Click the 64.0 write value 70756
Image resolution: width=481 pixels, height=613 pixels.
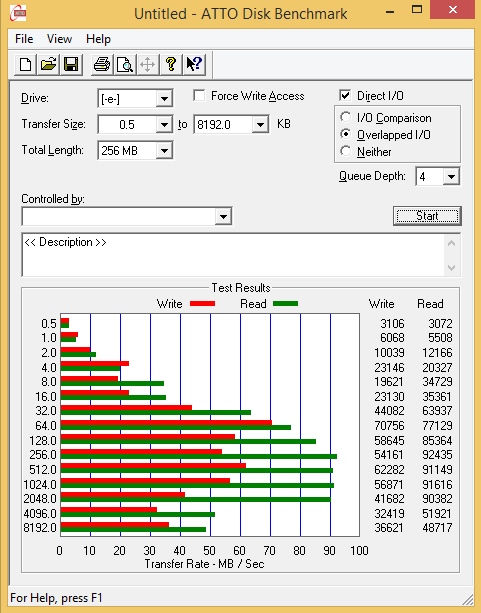point(389,425)
